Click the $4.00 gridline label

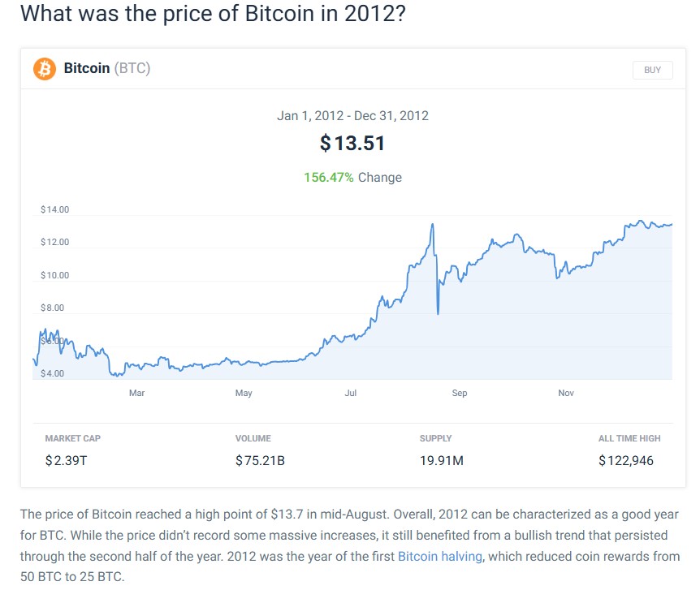54,373
